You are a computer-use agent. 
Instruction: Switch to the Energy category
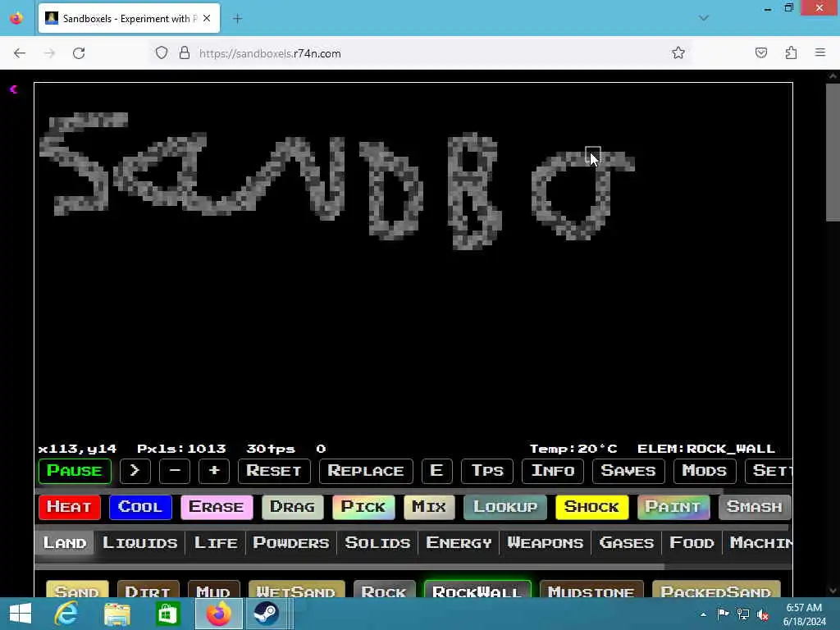(x=459, y=543)
